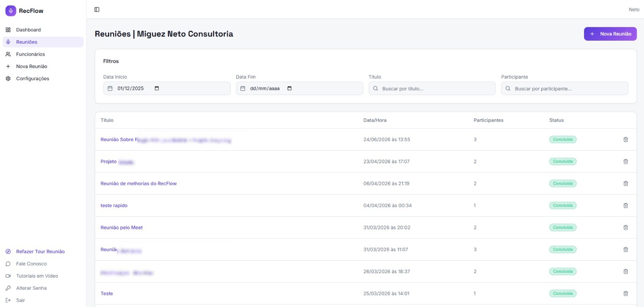644x307 pixels.
Task: Click trash icon for 31/03/2026 11:07 meeting
Action: pyautogui.click(x=625, y=249)
